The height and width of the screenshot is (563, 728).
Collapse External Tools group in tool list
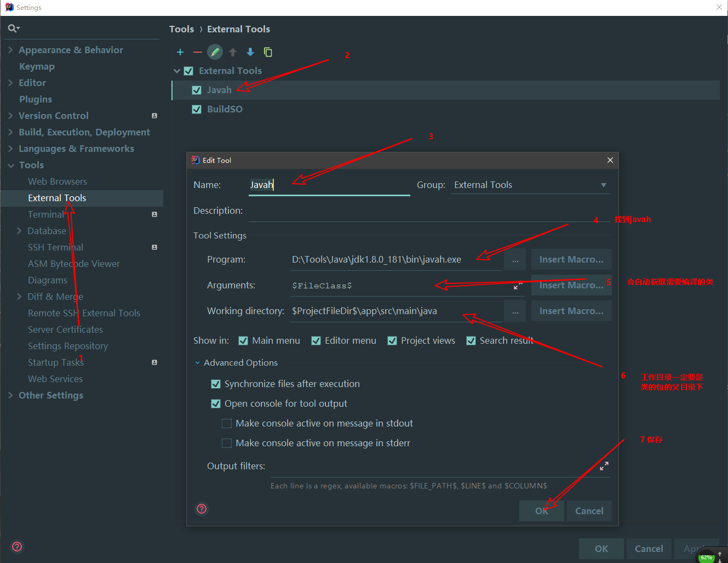pos(177,71)
